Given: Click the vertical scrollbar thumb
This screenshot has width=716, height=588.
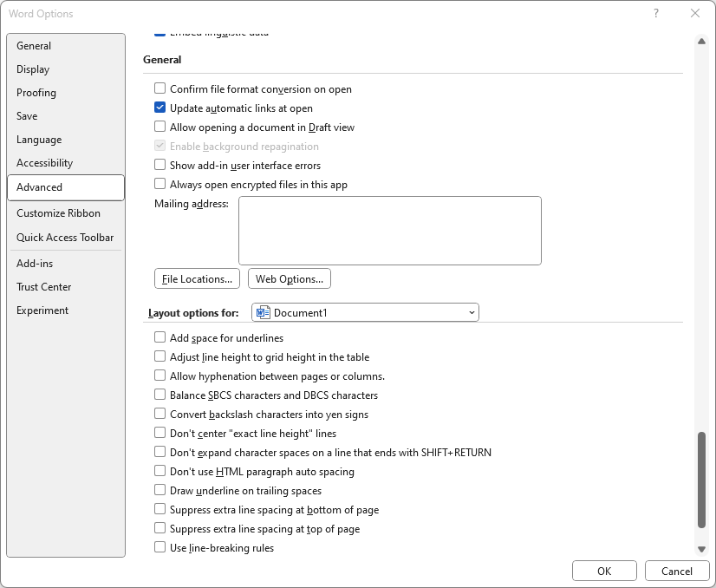Looking at the screenshot, I should 701,479.
